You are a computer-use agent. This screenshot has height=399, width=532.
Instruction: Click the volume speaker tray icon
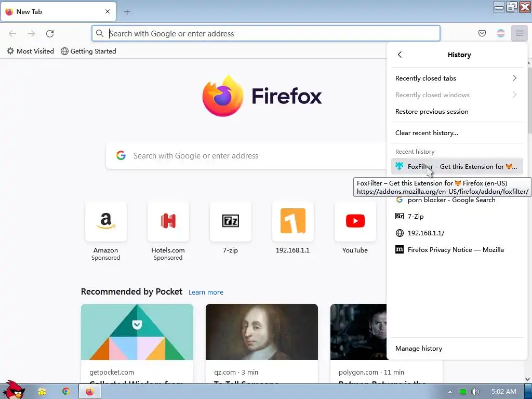tap(475, 392)
